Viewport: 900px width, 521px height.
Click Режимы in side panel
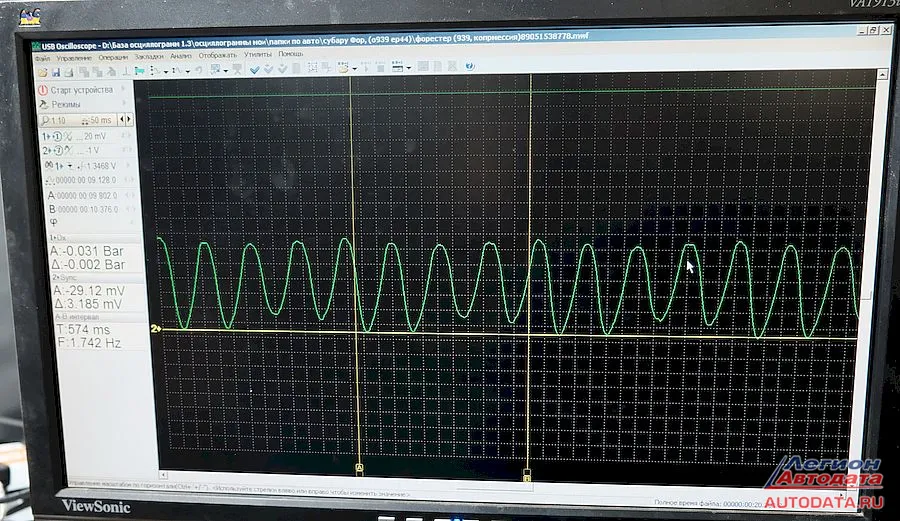point(66,104)
